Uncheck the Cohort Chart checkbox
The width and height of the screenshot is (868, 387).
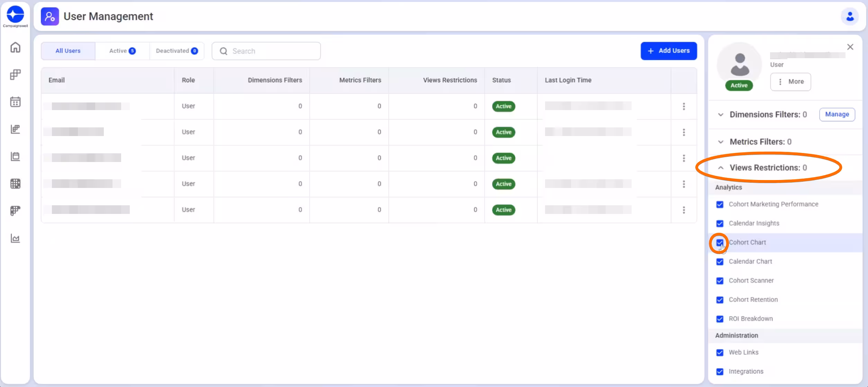(720, 242)
